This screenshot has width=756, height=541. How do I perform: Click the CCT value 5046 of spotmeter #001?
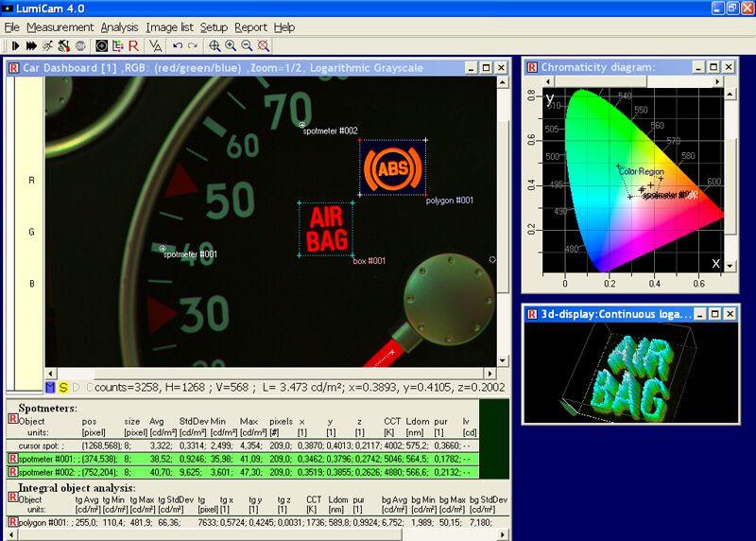(x=393, y=459)
